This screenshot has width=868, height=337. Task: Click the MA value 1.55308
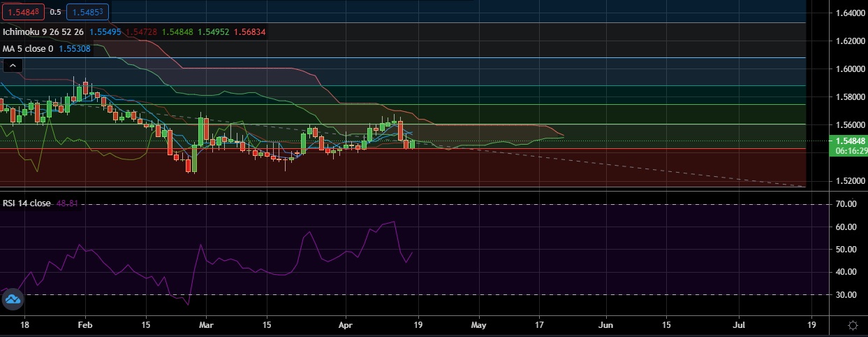74,49
